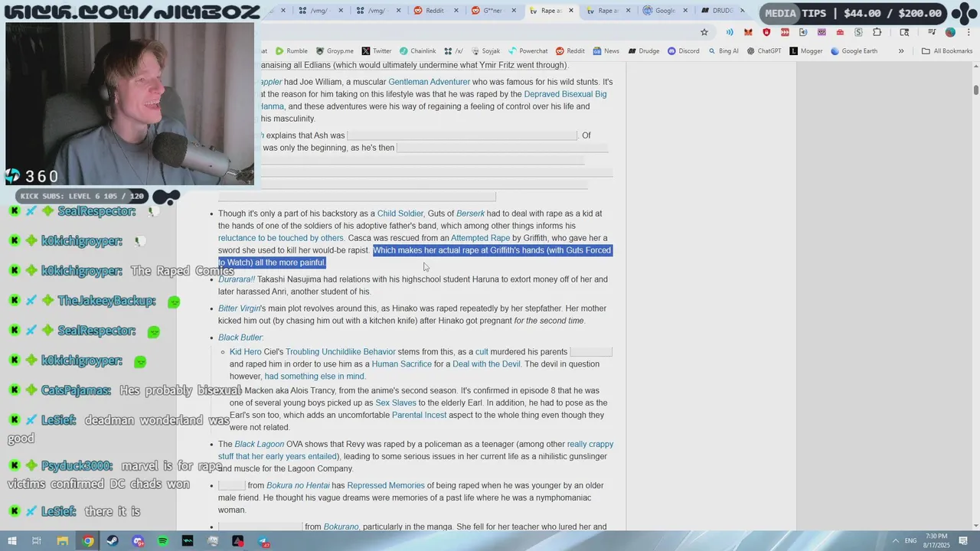Open the /x/ bookmark

pos(453,51)
